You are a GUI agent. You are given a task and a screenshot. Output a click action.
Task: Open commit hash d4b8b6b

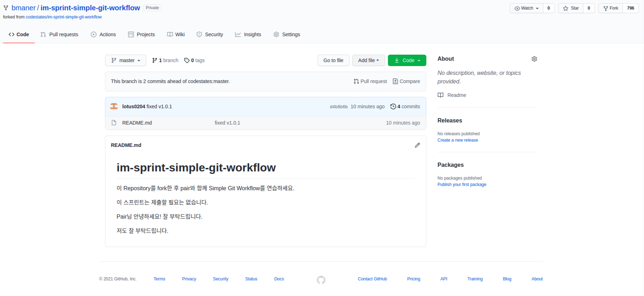pos(339,107)
